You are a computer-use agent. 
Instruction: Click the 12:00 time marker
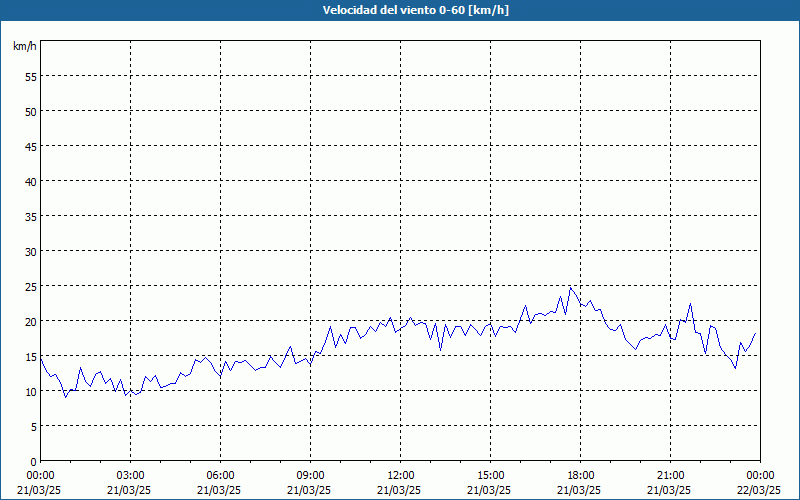400,475
